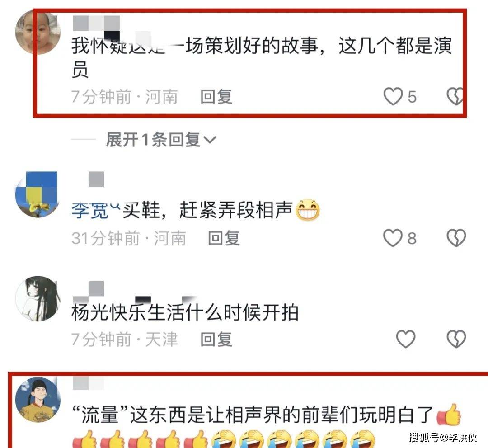Open anime girl avatar profile
The width and height of the screenshot is (488, 448).
(38, 298)
